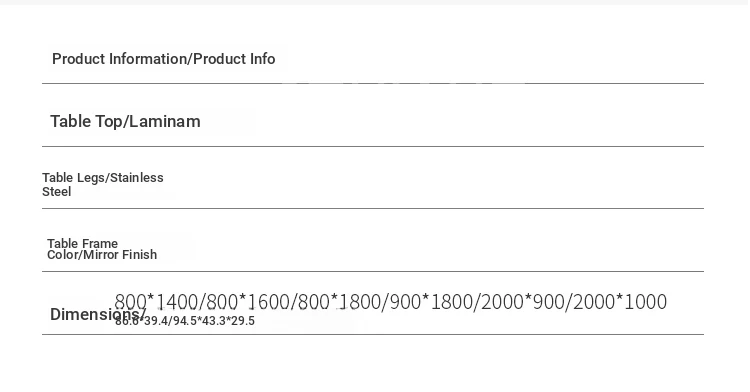This screenshot has height=392, width=750.
Task: Click the 800*1400 dimension value
Action: click(156, 302)
